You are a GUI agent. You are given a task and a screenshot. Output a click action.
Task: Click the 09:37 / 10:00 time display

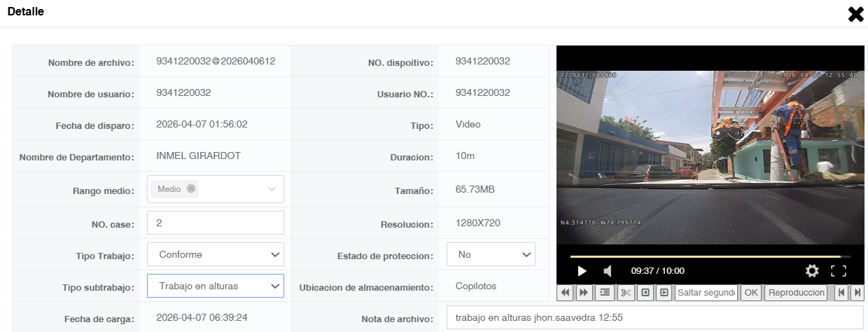pos(658,270)
